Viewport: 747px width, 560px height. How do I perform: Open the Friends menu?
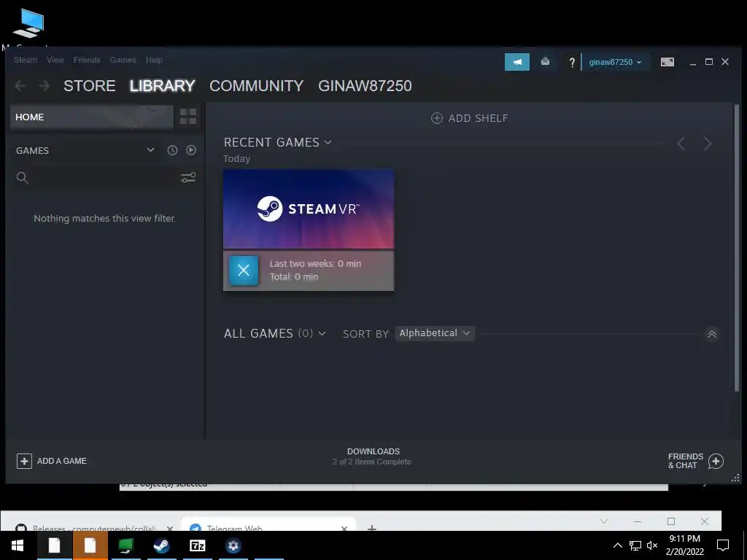87,60
